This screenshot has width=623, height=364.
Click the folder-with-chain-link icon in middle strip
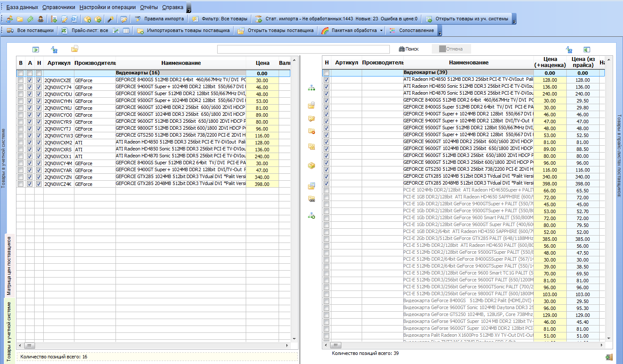(x=311, y=199)
